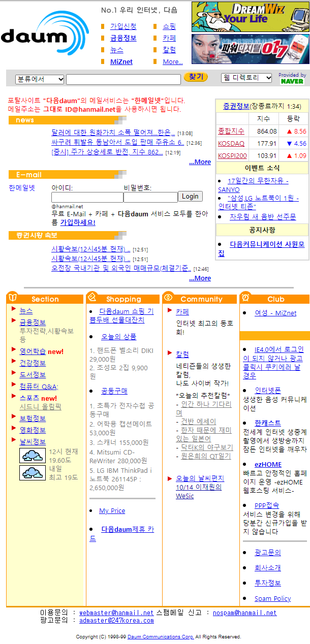The height and width of the screenshot is (644, 310).
Task: Email webmaster@hanmail.net link
Action: pos(116,613)
